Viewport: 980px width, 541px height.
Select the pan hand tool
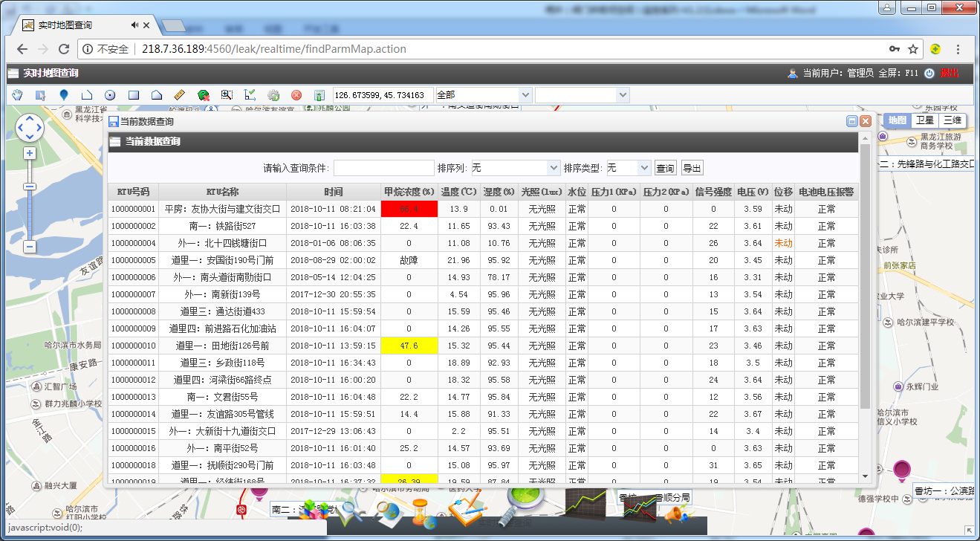click(x=17, y=95)
